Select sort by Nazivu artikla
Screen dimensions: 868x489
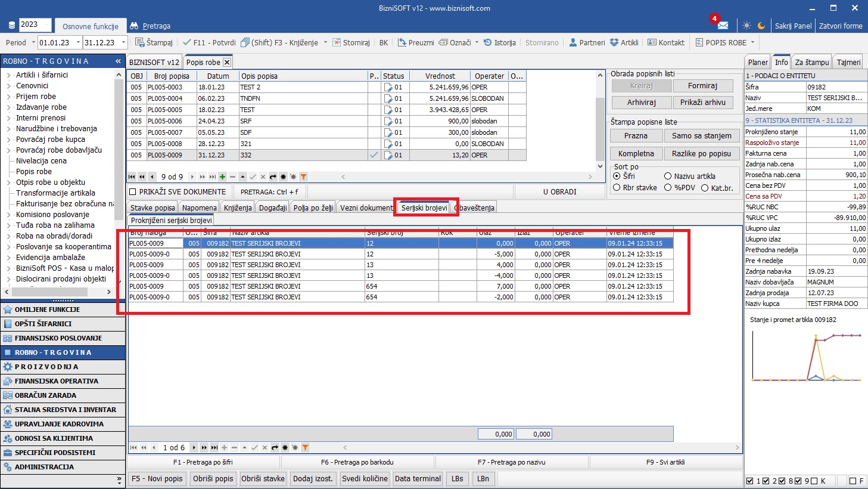(668, 177)
